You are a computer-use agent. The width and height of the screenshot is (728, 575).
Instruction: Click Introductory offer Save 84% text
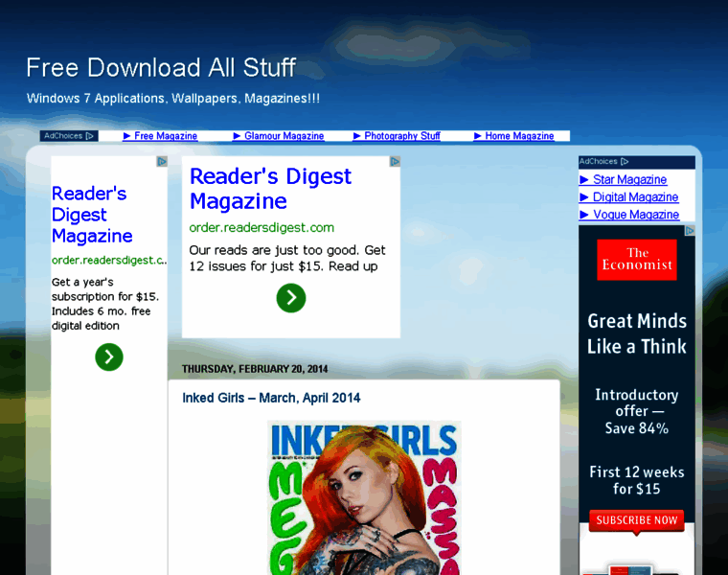click(637, 411)
